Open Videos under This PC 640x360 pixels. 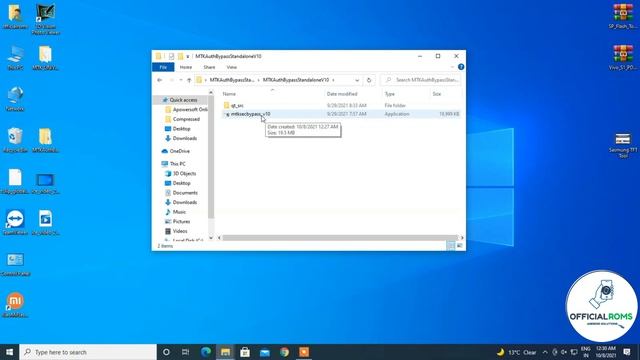[x=176, y=231]
